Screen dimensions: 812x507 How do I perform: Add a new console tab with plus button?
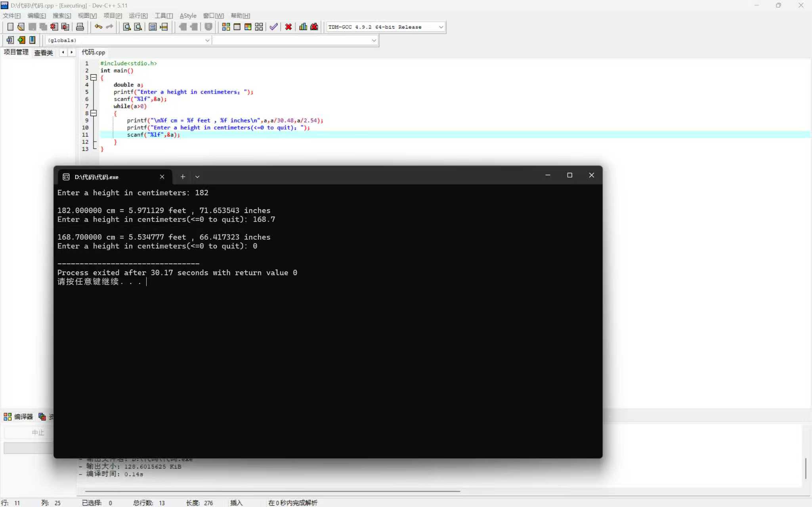coord(183,177)
